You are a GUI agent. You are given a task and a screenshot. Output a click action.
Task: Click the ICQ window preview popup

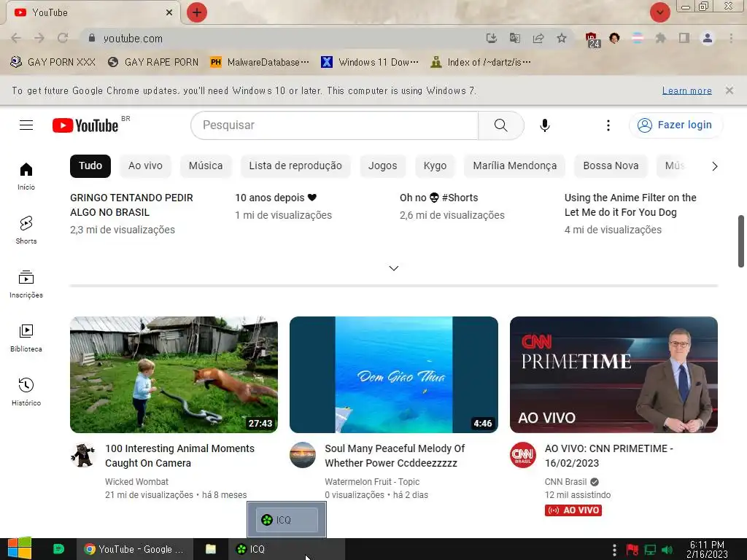pos(287,519)
